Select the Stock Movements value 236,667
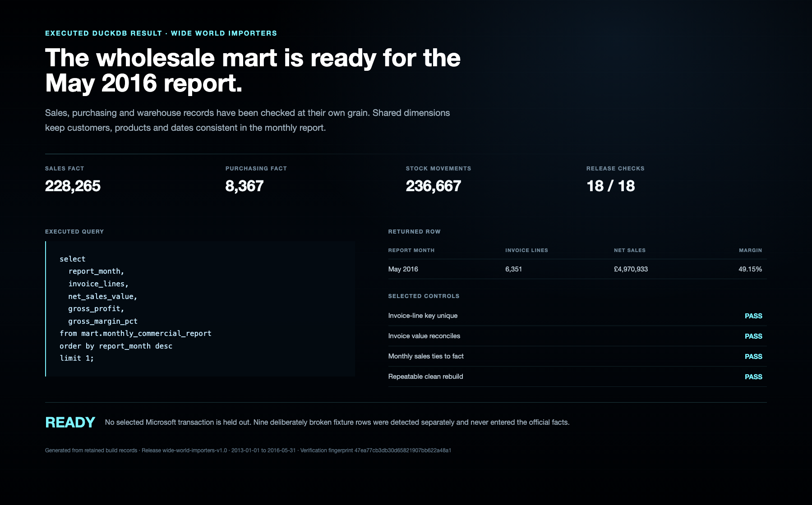812x505 pixels. [x=434, y=186]
